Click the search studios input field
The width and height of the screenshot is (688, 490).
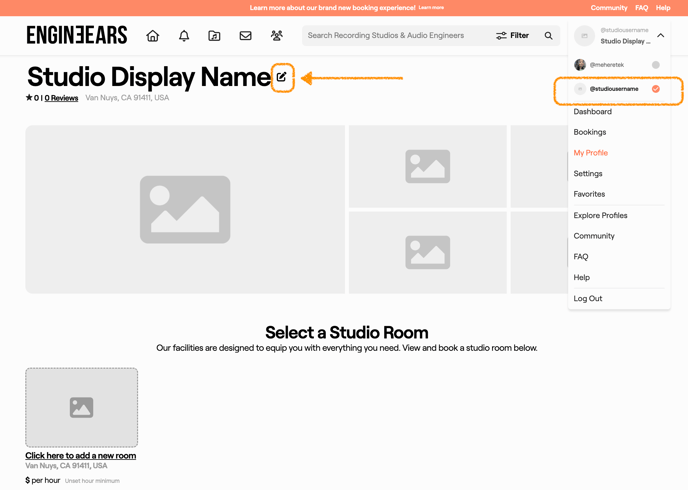(395, 36)
